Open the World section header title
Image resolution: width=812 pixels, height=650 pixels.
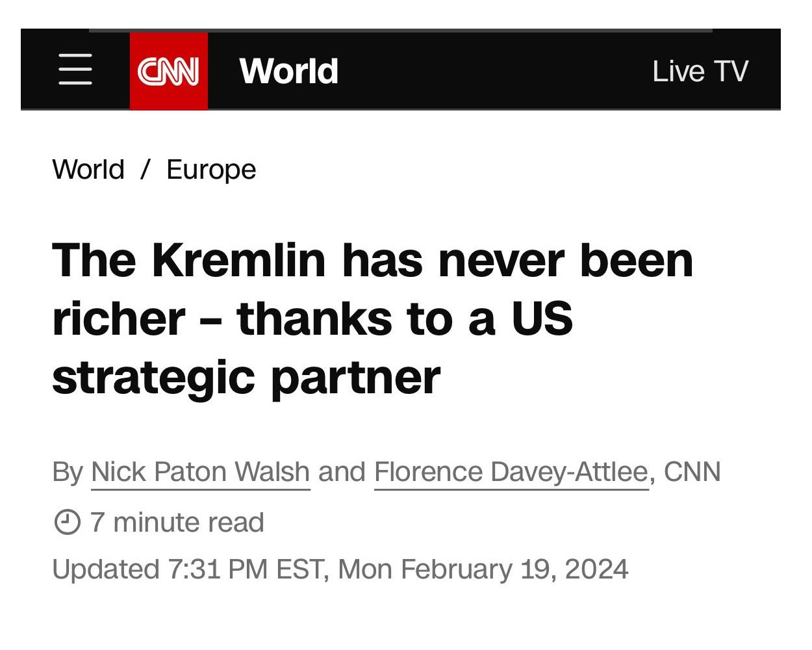(288, 71)
